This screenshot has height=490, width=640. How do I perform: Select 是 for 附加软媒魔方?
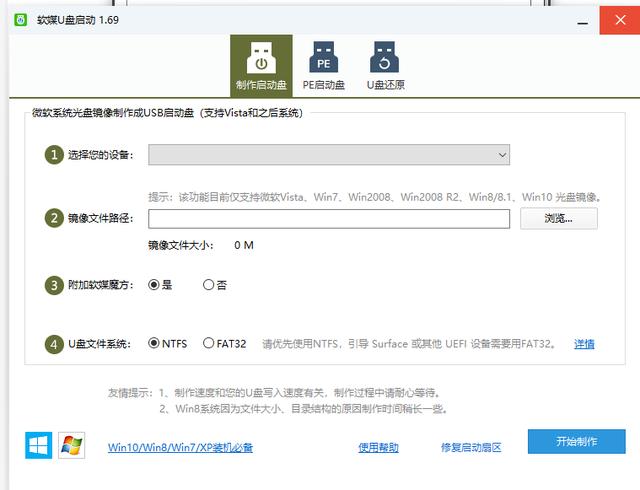(x=154, y=285)
